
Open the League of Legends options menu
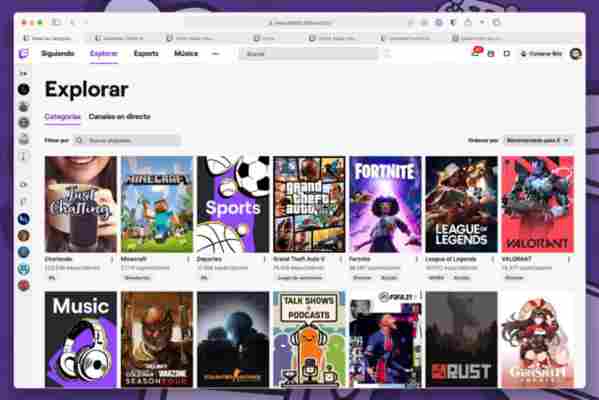(493, 259)
